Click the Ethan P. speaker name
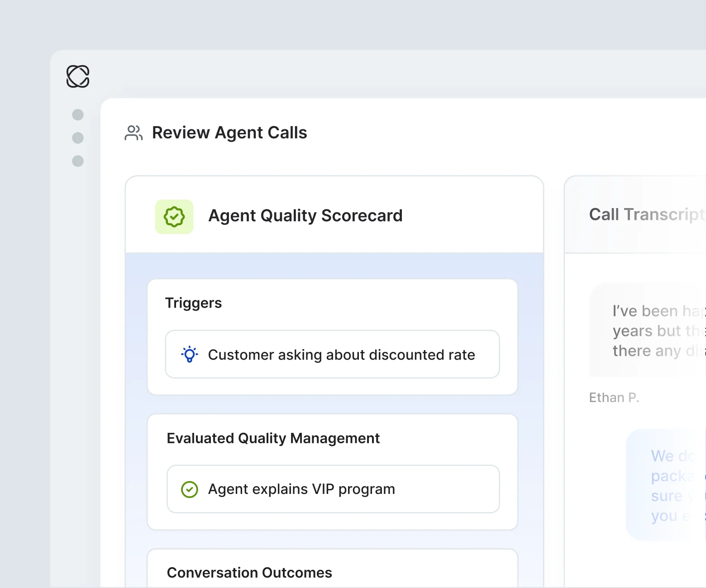 [614, 398]
